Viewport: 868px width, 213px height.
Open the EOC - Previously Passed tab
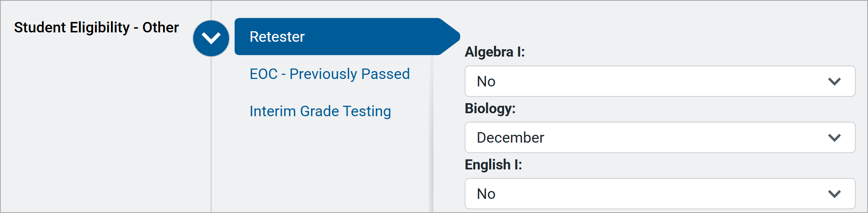pos(330,74)
